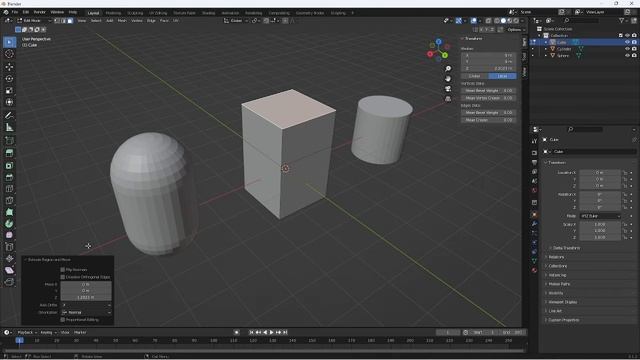Open the Edit menu

(x=26, y=12)
